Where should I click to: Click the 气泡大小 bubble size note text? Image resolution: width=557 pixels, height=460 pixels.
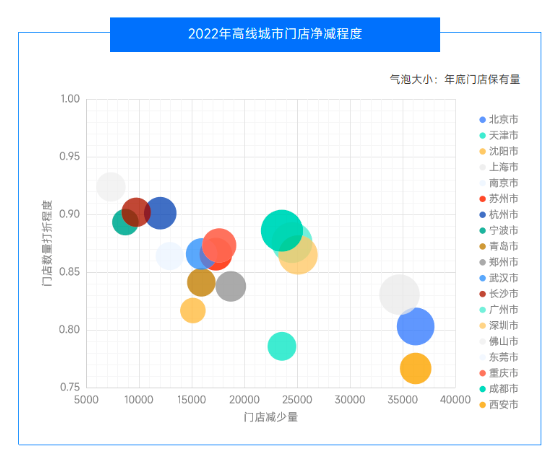[455, 79]
